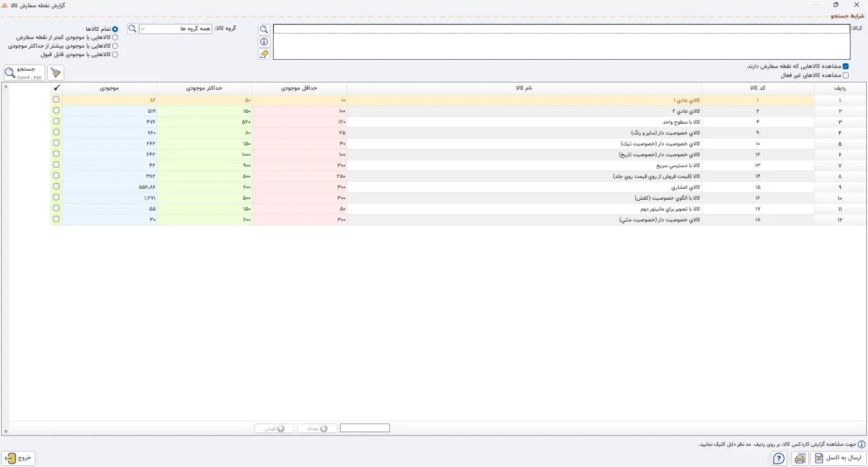The height and width of the screenshot is (467, 868).
Task: Click the maximum stock cell ۹۰۰
Action: tap(205, 165)
